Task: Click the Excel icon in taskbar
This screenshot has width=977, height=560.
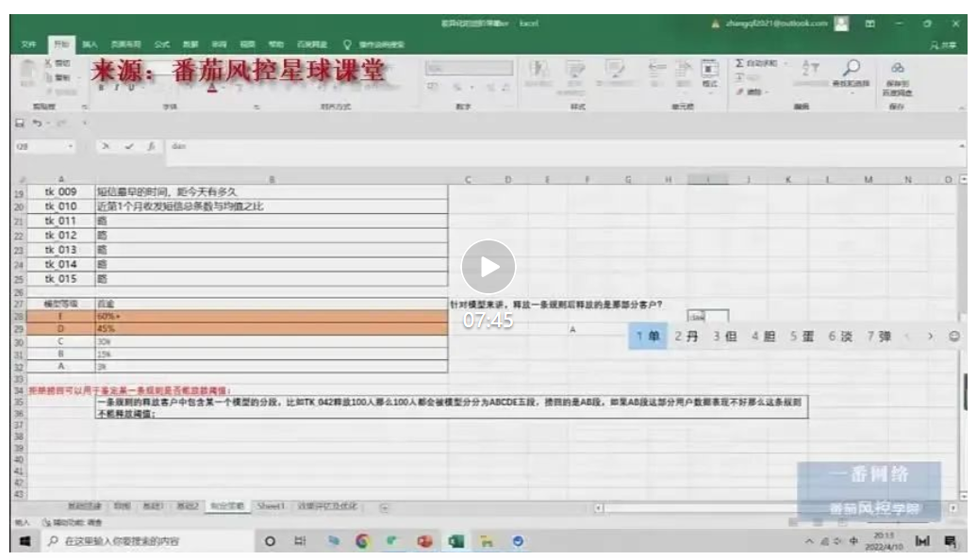Action: point(456,541)
